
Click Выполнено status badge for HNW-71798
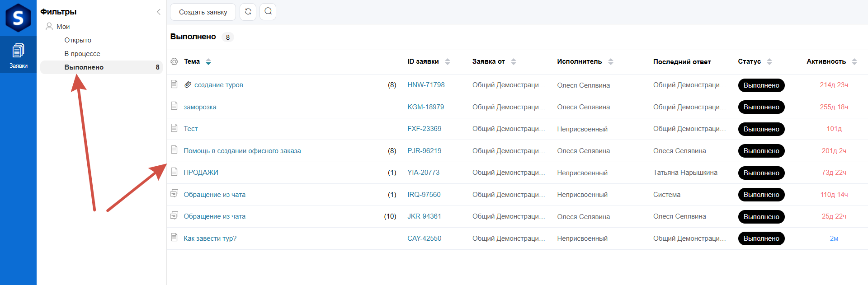(x=761, y=85)
